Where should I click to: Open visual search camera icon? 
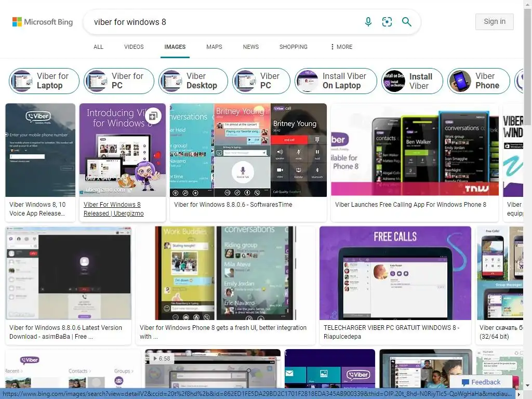click(387, 22)
